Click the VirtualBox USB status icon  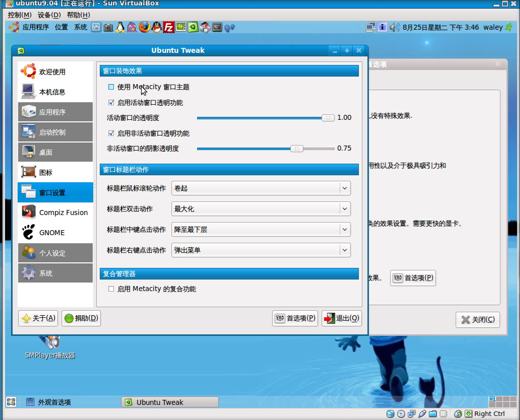tap(422, 413)
